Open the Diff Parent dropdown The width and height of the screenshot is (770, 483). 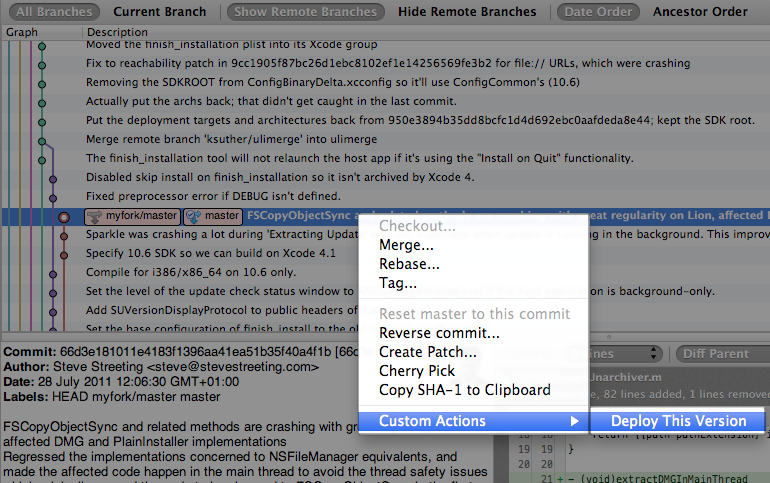[718, 354]
